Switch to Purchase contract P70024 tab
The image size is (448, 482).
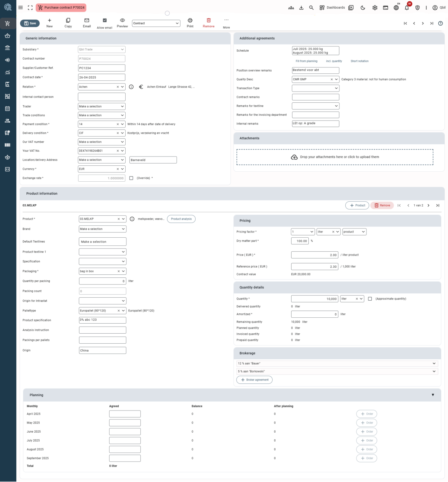61,7
